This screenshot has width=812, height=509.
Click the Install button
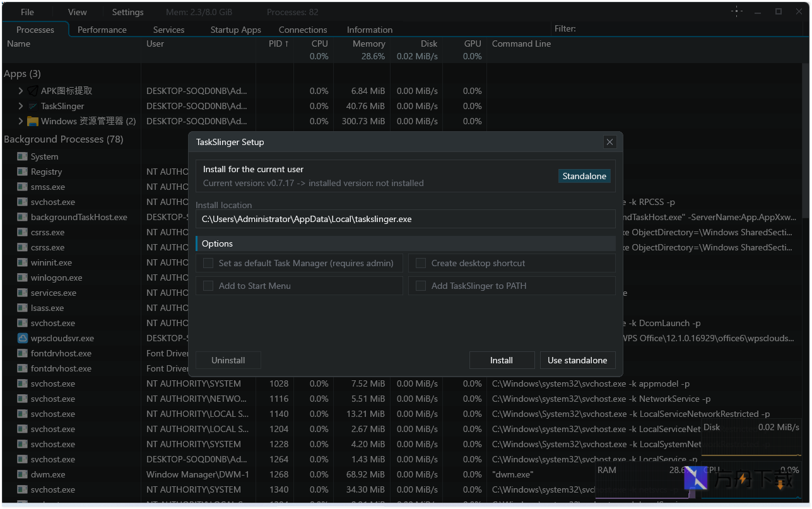click(x=502, y=360)
